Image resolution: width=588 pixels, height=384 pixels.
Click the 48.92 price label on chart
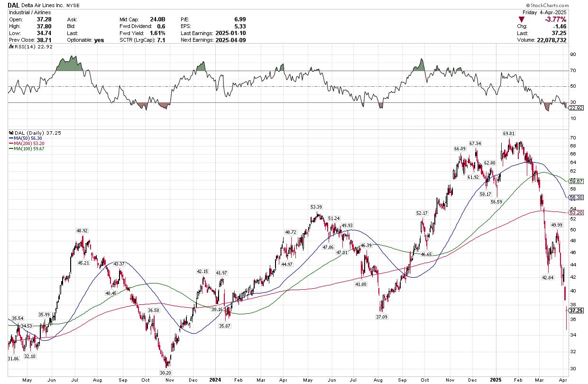point(83,230)
